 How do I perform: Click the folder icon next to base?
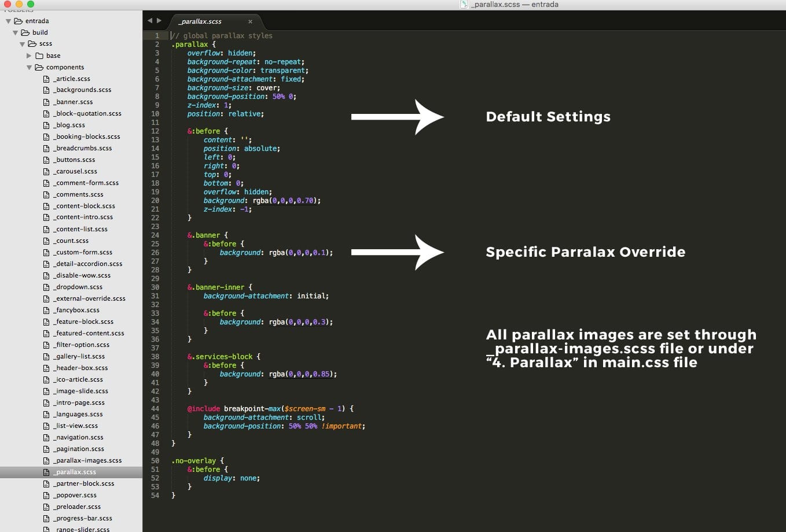pyautogui.click(x=39, y=56)
